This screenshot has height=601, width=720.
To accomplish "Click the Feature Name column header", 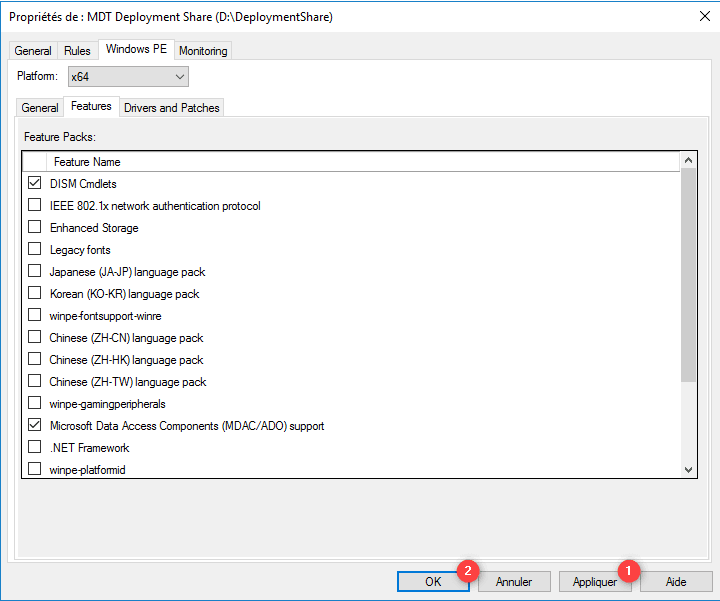I will (x=363, y=162).
